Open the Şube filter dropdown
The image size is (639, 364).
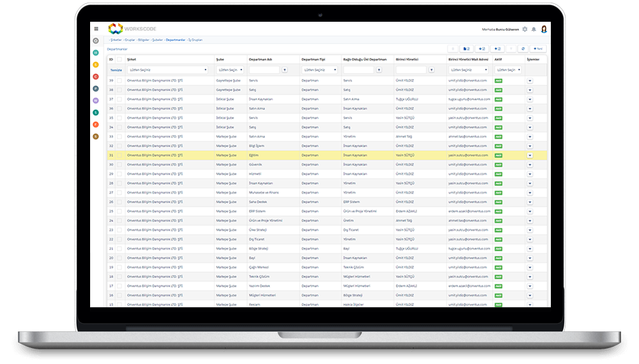coord(230,70)
